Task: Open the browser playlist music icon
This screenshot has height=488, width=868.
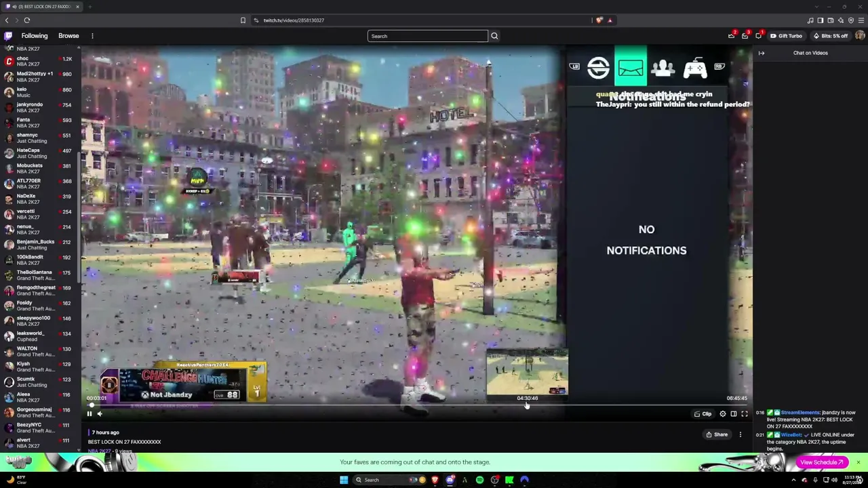Action: [x=810, y=20]
